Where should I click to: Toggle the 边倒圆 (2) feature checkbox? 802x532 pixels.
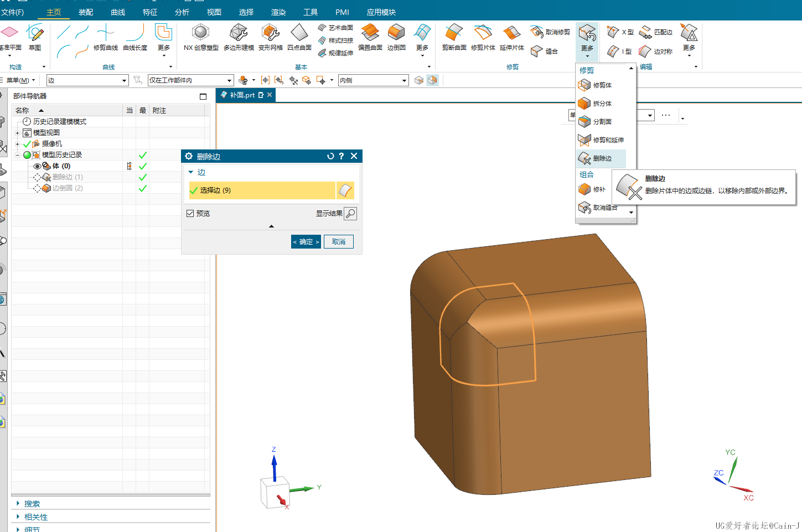click(x=37, y=188)
